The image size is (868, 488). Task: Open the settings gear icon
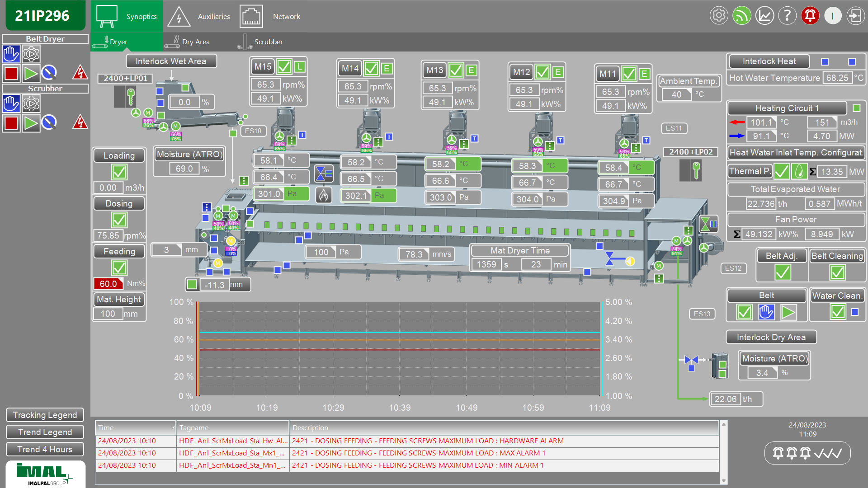click(x=719, y=16)
